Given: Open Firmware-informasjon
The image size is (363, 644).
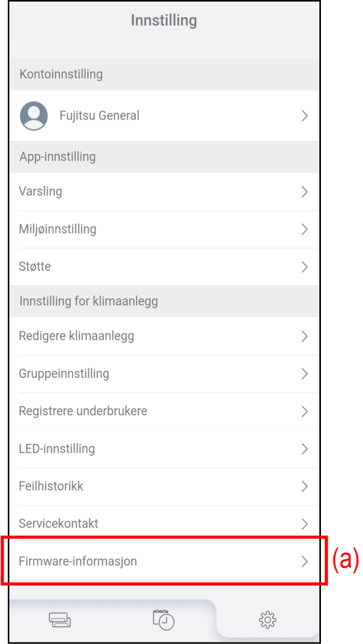Looking at the screenshot, I should click(x=78, y=561).
